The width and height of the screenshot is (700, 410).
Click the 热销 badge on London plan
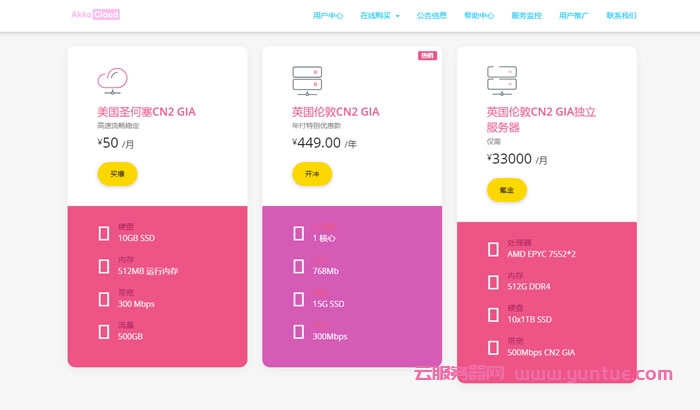(427, 56)
